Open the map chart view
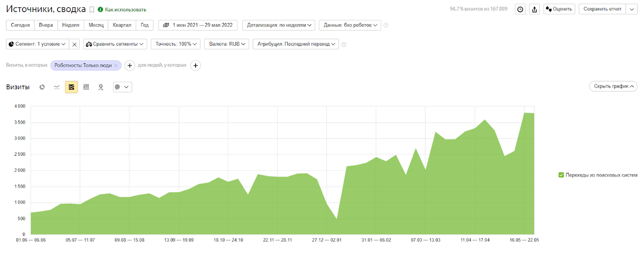 tap(100, 87)
